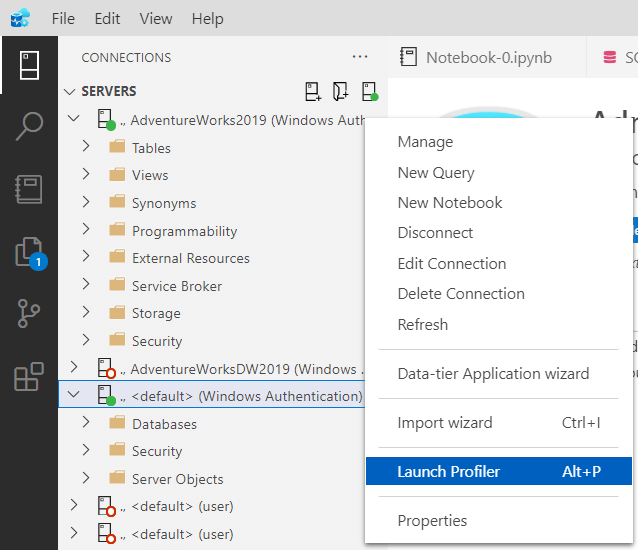Select Launch Profiler from context menu
638x550 pixels.
click(x=448, y=471)
